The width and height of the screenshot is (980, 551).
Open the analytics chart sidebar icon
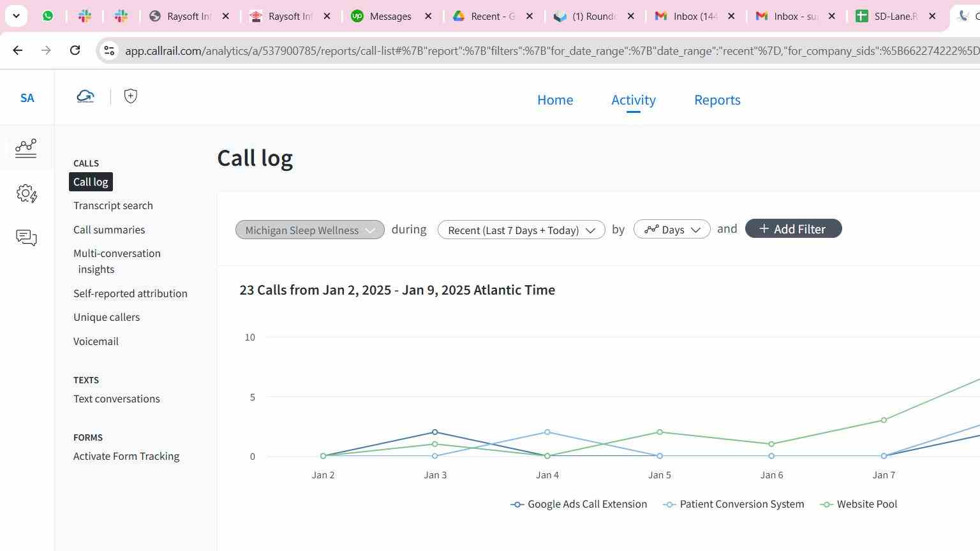tap(26, 148)
